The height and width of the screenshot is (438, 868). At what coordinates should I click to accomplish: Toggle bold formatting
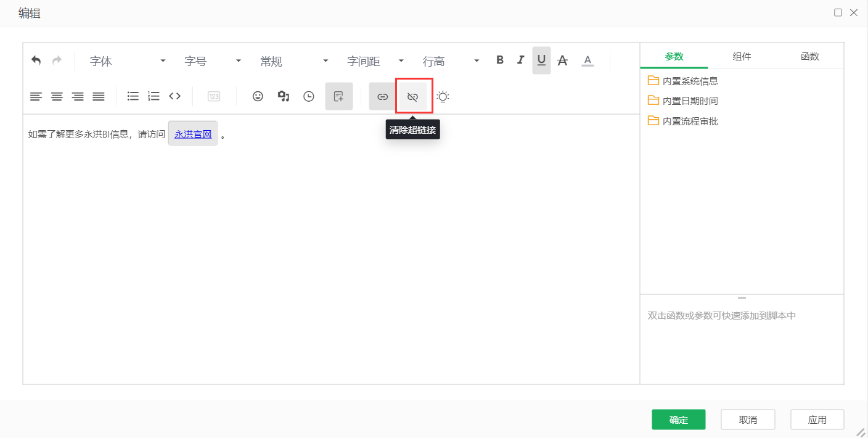point(500,60)
